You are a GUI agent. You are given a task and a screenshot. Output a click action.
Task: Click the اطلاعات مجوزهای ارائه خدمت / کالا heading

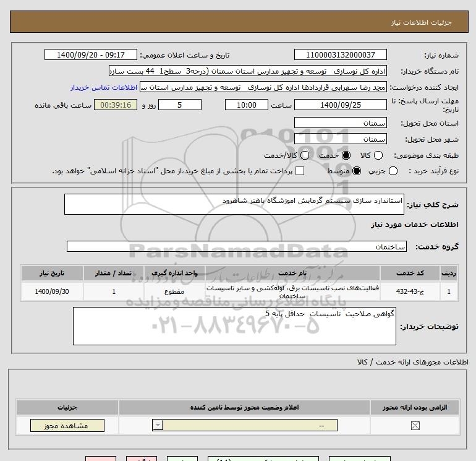(x=413, y=362)
